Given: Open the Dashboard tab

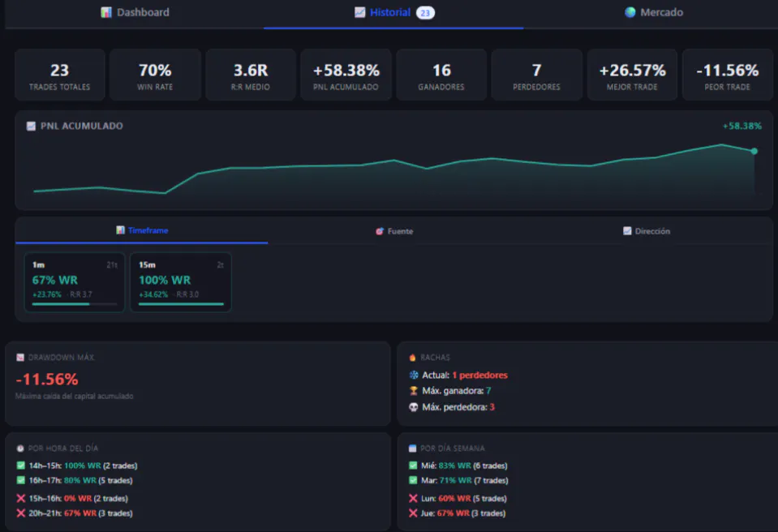Looking at the screenshot, I should [135, 12].
